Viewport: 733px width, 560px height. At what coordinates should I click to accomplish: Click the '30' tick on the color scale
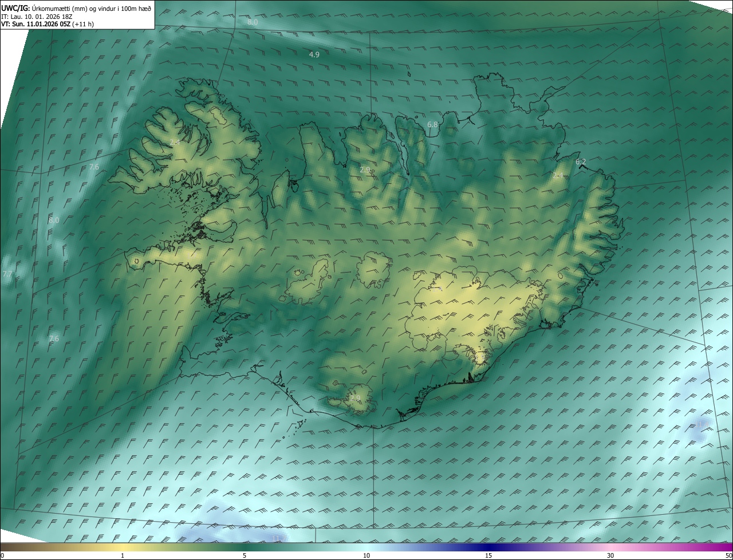[610, 555]
